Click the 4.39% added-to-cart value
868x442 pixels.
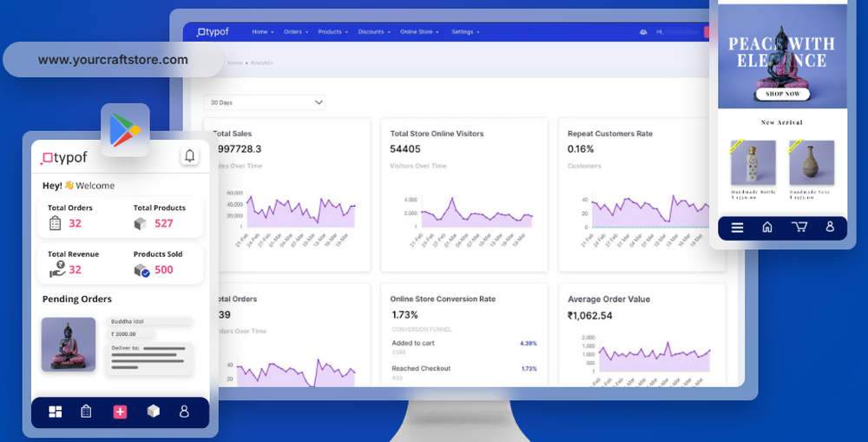pos(528,343)
